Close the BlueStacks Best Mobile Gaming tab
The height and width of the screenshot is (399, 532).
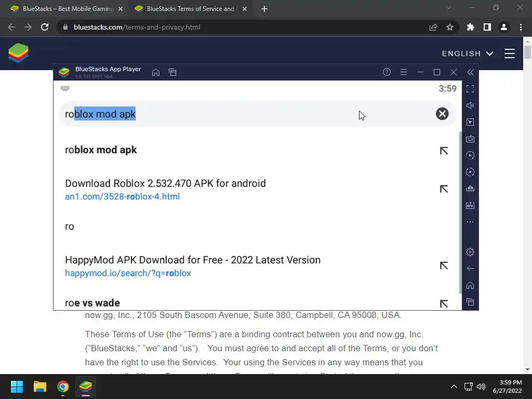click(121, 9)
